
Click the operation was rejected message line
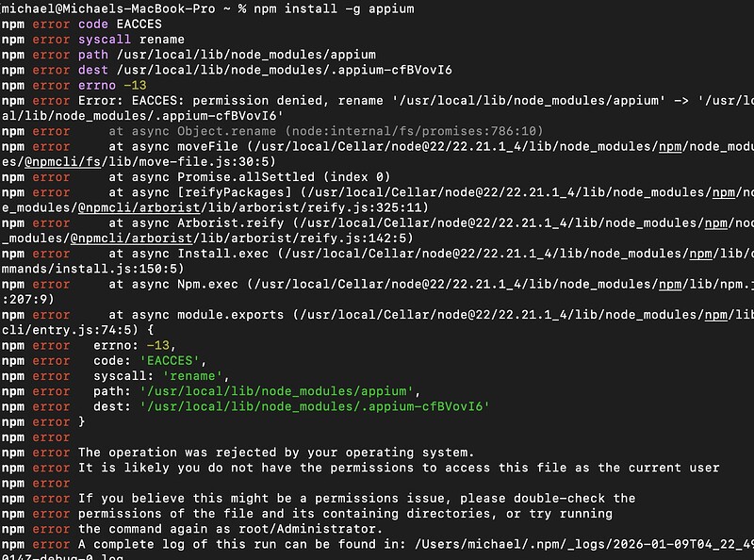click(x=275, y=452)
